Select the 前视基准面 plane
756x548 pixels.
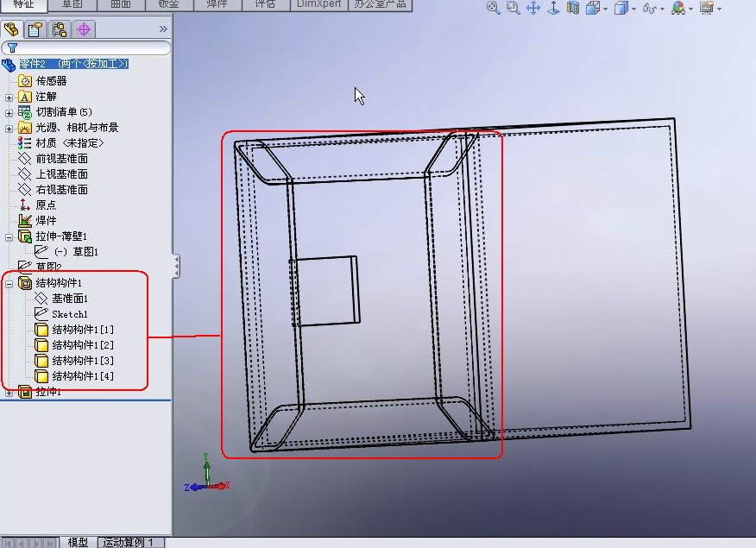pos(62,159)
